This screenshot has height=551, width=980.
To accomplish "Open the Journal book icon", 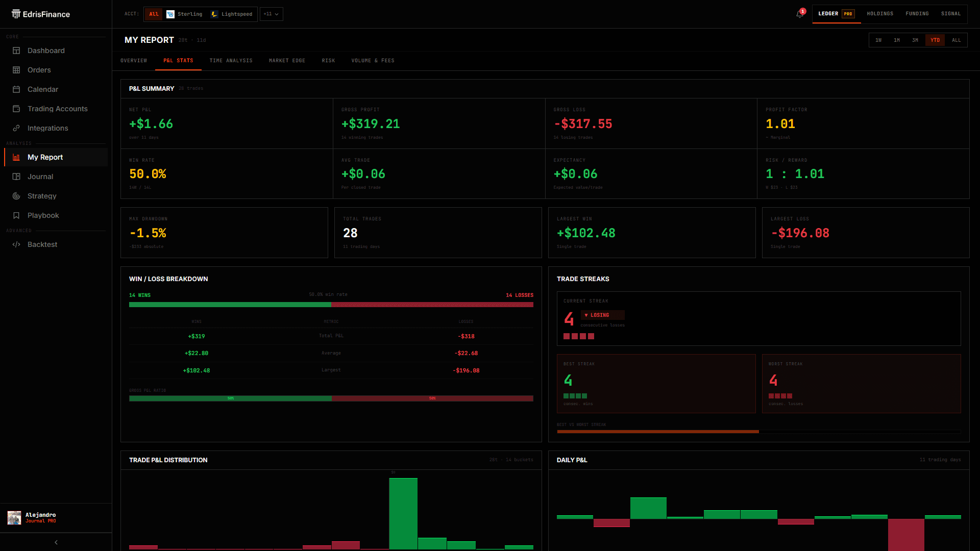I will pos(16,177).
